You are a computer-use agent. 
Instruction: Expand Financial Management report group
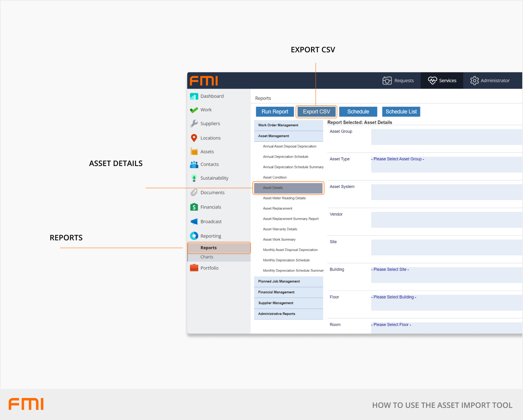[288, 292]
